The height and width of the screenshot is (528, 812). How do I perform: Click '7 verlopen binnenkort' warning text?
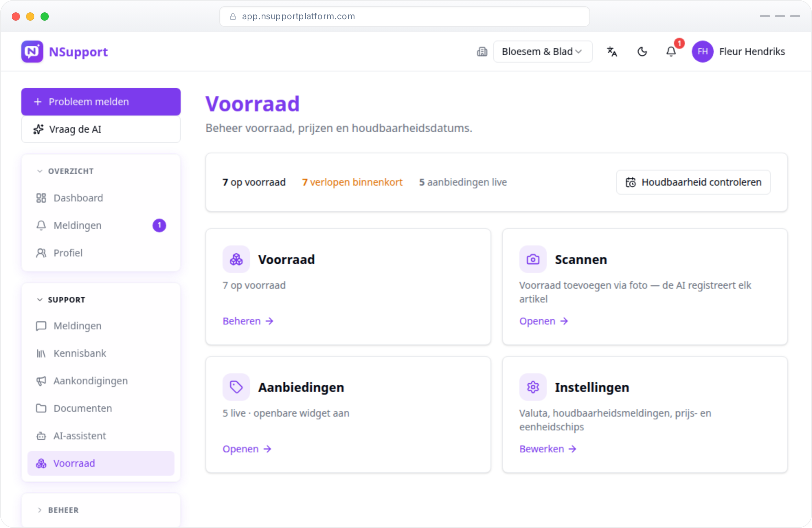point(352,182)
